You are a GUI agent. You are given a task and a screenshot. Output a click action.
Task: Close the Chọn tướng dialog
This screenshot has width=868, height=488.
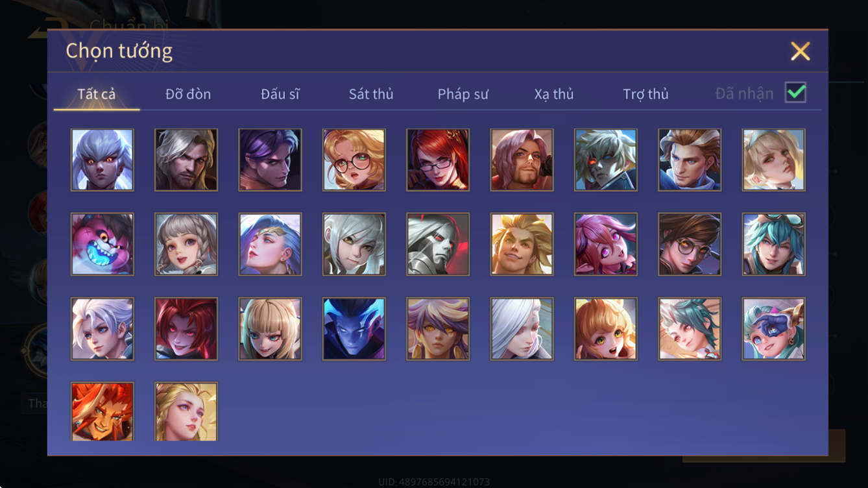pyautogui.click(x=800, y=51)
